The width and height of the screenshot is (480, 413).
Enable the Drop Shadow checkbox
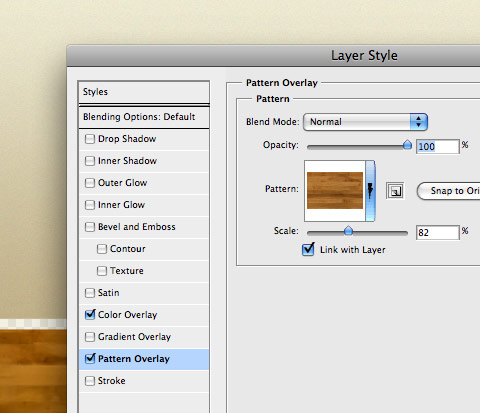(90, 139)
